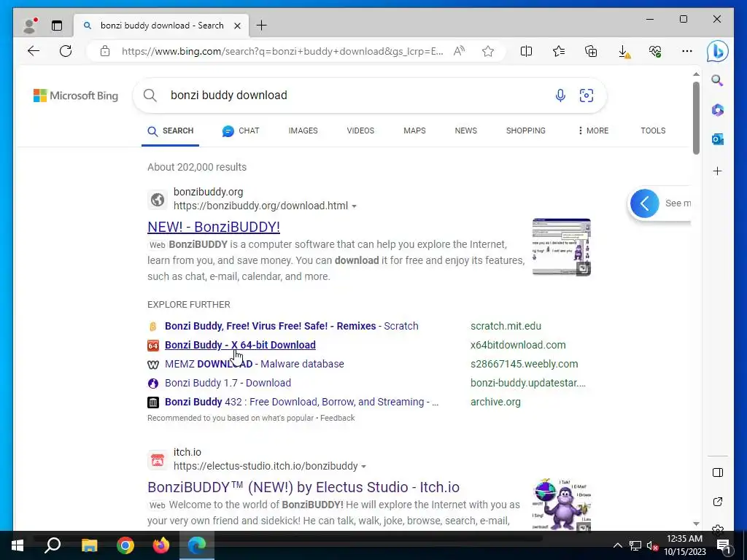The height and width of the screenshot is (560, 747).
Task: Click scrollbar down arrow
Action: coord(696,524)
